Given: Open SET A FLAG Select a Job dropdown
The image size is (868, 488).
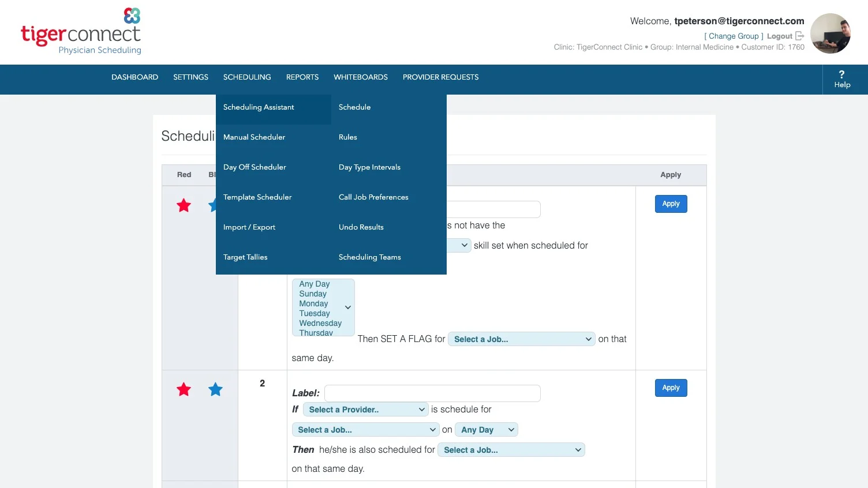Looking at the screenshot, I should click(x=521, y=339).
